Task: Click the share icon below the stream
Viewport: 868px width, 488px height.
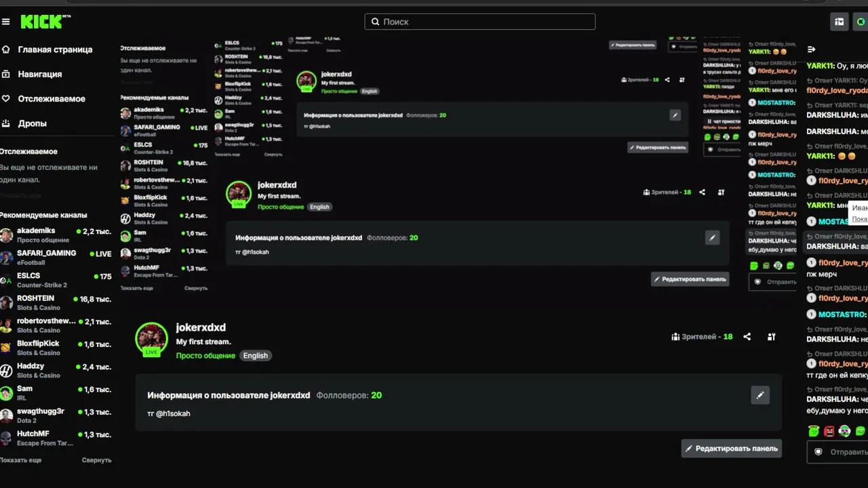Action: pos(747,337)
